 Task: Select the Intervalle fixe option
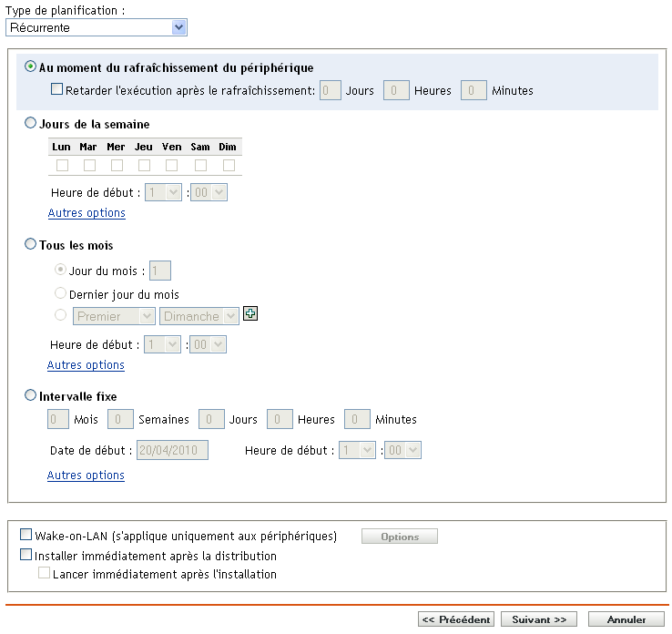(x=30, y=395)
